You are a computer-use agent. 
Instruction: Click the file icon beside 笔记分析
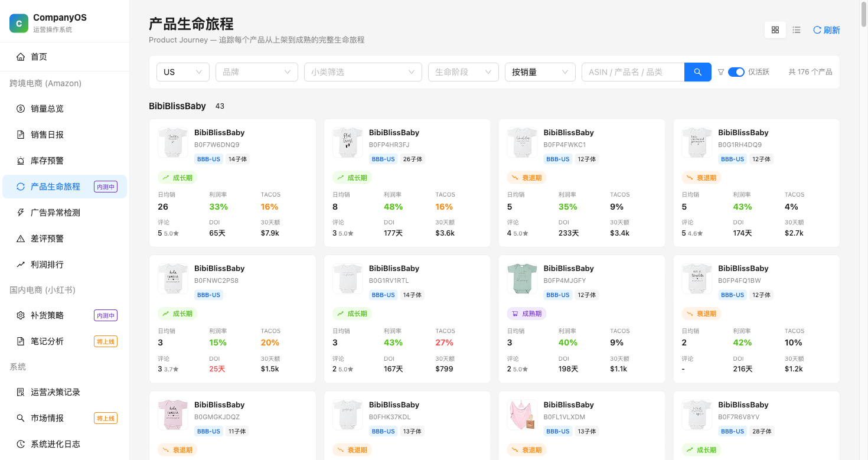[x=21, y=341]
